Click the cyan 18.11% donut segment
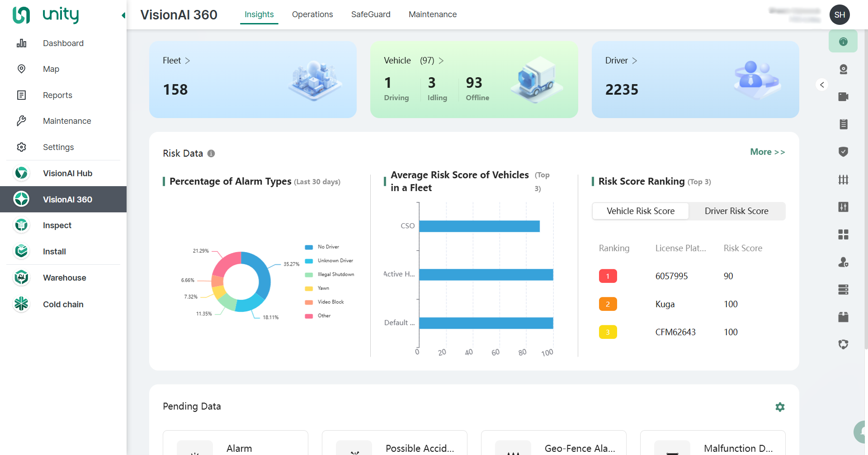Screen dimensions: 868x455 (x=250, y=304)
